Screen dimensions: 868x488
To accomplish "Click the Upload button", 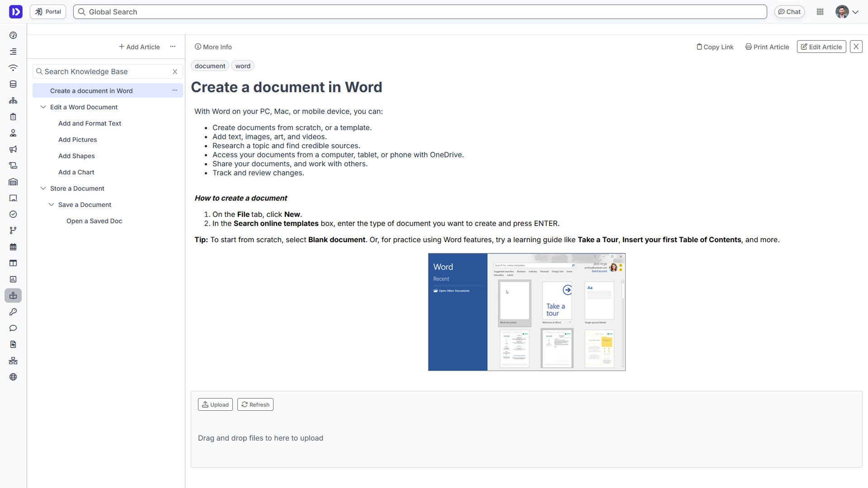I will click(215, 404).
